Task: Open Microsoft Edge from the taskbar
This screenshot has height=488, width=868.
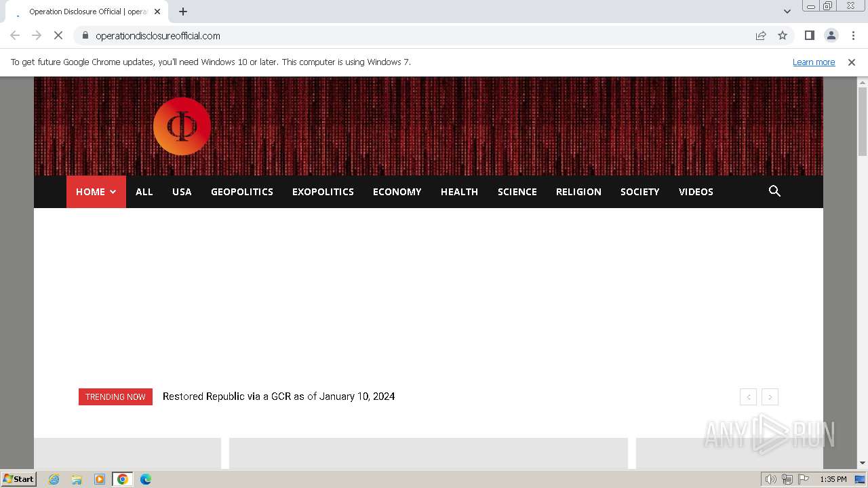Action: click(x=145, y=479)
